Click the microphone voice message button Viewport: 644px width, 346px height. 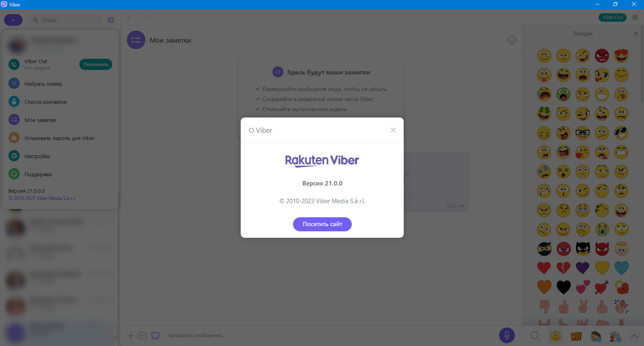tap(507, 335)
